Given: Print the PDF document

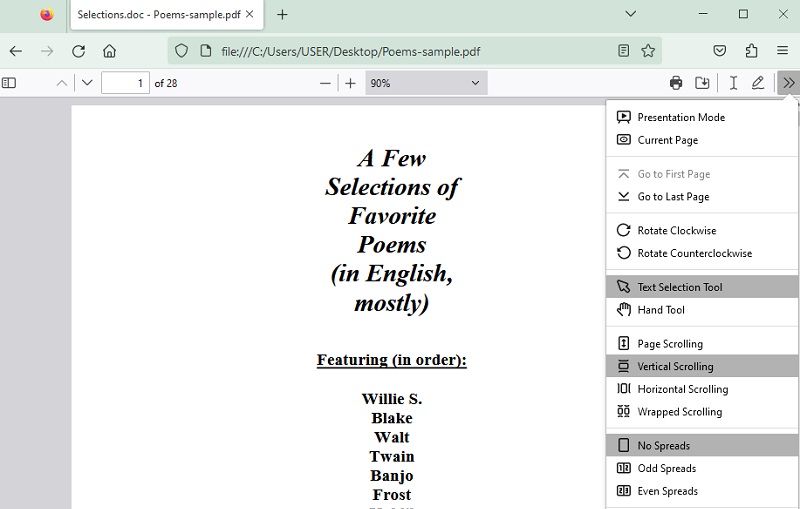Looking at the screenshot, I should pyautogui.click(x=676, y=83).
